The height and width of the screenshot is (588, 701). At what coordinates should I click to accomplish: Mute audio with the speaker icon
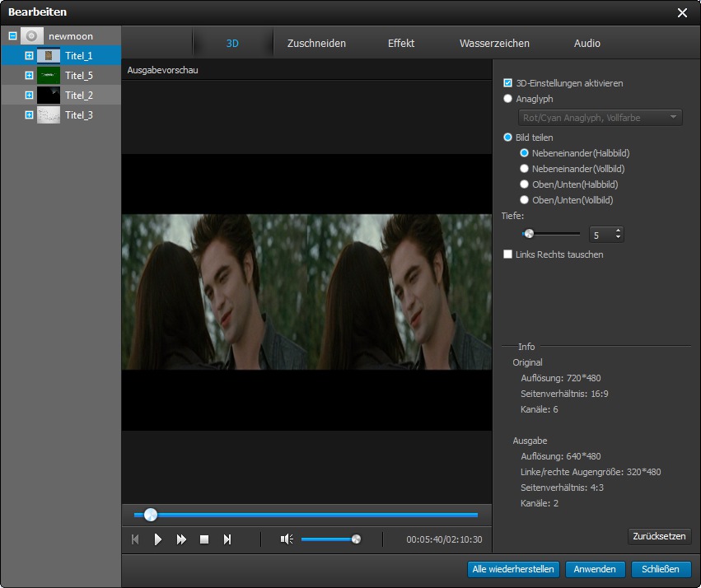pos(287,539)
